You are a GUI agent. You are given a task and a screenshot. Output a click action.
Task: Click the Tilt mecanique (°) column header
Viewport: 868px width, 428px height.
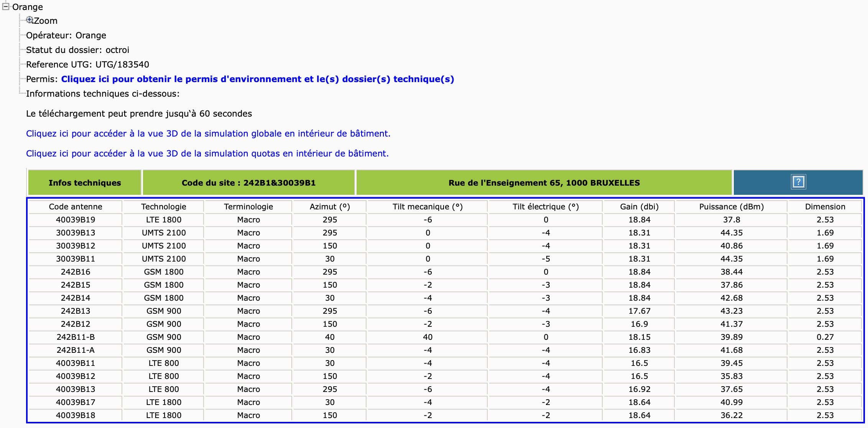(427, 207)
